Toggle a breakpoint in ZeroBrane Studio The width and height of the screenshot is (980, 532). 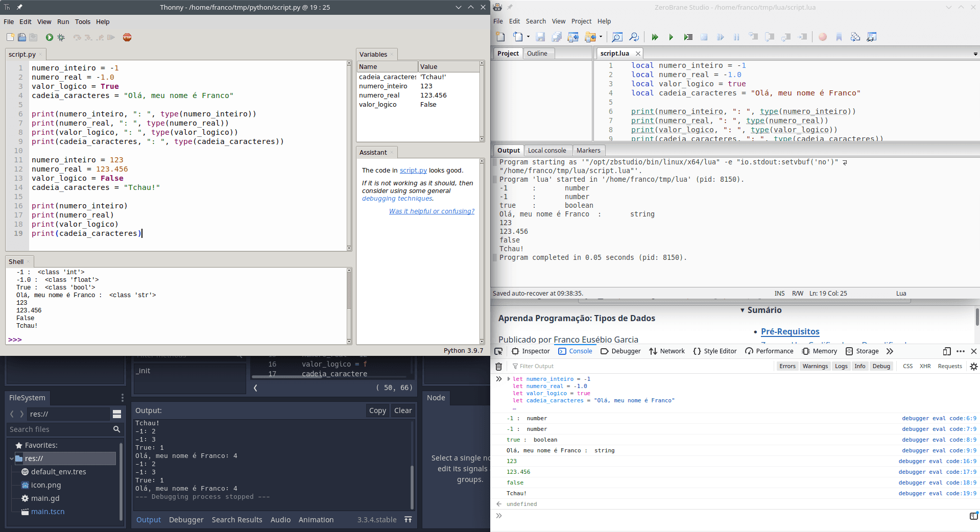click(822, 37)
